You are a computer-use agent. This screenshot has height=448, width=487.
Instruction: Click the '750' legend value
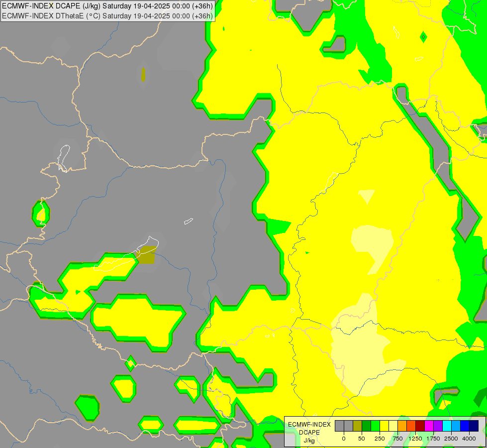tap(397, 439)
